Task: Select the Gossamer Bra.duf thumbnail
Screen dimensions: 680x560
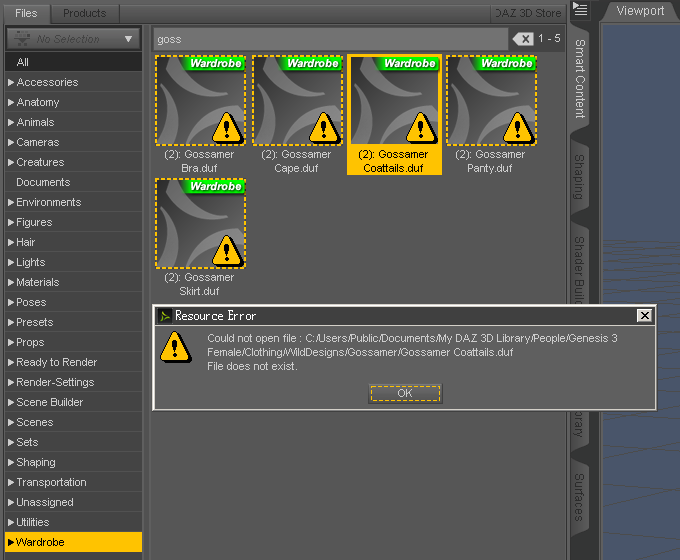Action: [x=200, y=100]
